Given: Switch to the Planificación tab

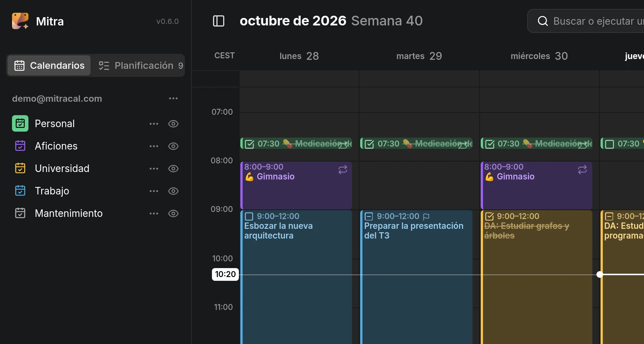Looking at the screenshot, I should tap(140, 65).
